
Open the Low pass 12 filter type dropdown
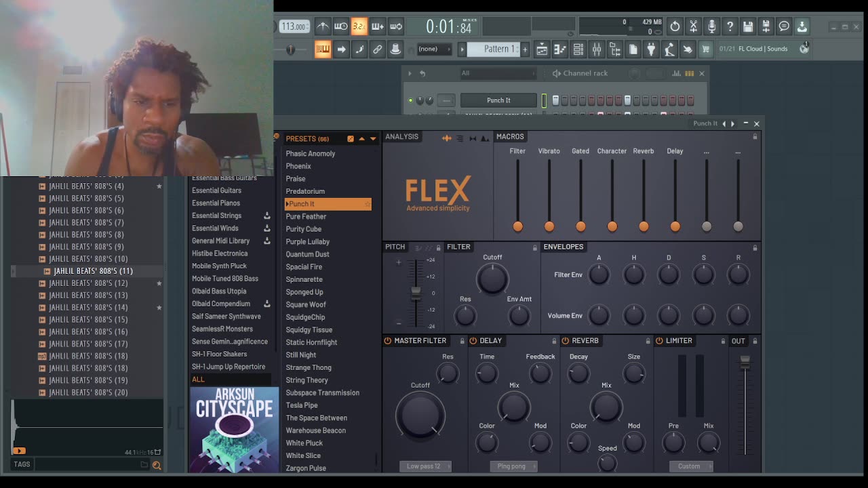(425, 466)
